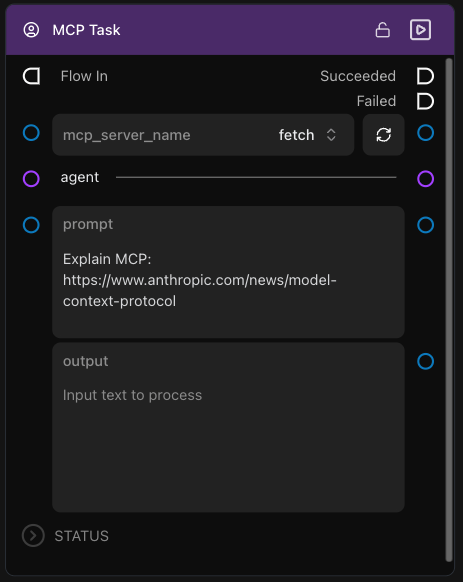This screenshot has width=463, height=582.
Task: Click the right purple agent port
Action: (x=425, y=179)
